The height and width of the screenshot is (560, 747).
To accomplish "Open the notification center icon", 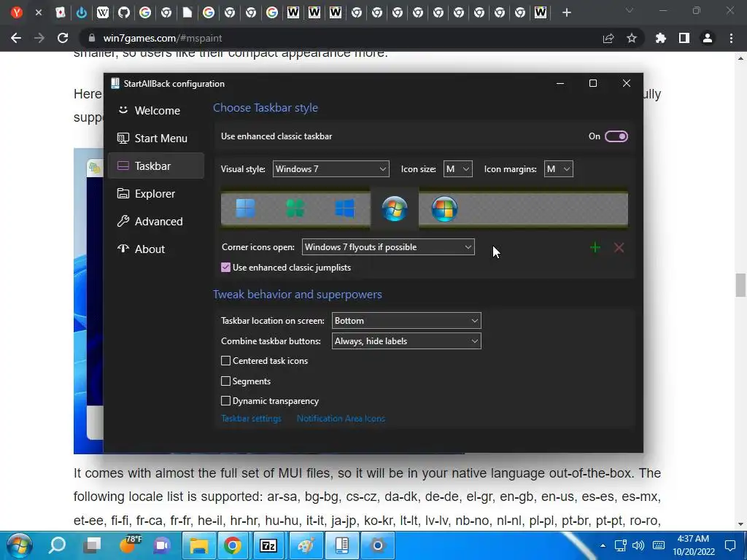I will (730, 545).
